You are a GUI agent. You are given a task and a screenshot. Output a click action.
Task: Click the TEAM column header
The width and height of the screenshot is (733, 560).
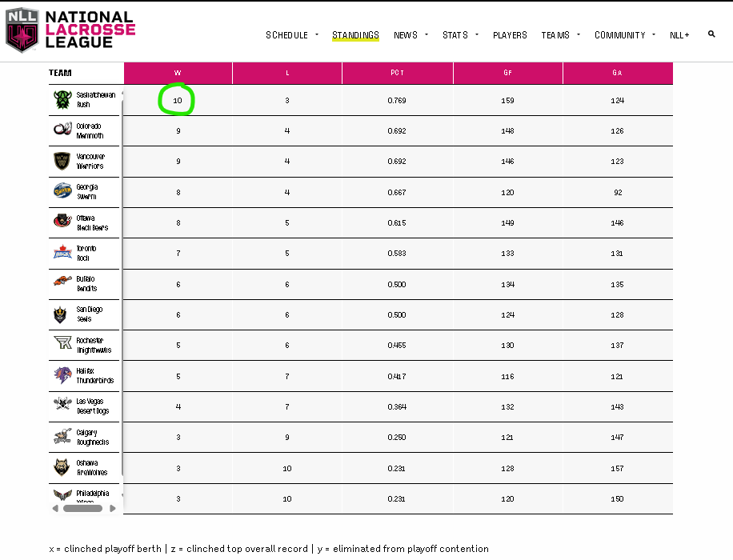pyautogui.click(x=60, y=73)
